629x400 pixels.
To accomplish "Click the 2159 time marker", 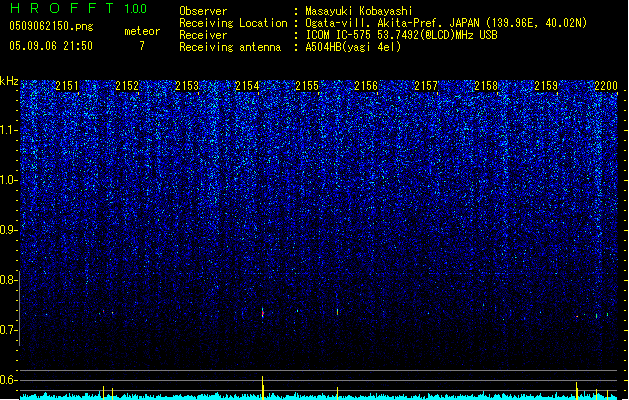I will click(x=546, y=86).
